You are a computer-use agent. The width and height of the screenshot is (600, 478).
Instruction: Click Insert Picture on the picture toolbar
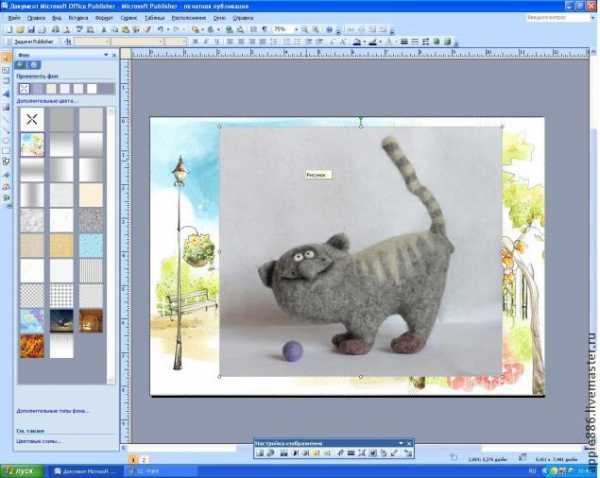260,453
